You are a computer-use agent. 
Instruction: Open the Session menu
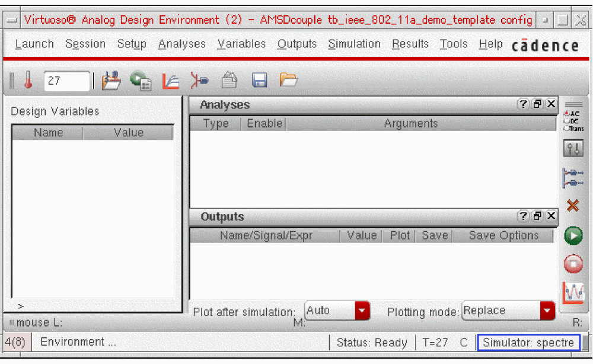click(x=85, y=44)
